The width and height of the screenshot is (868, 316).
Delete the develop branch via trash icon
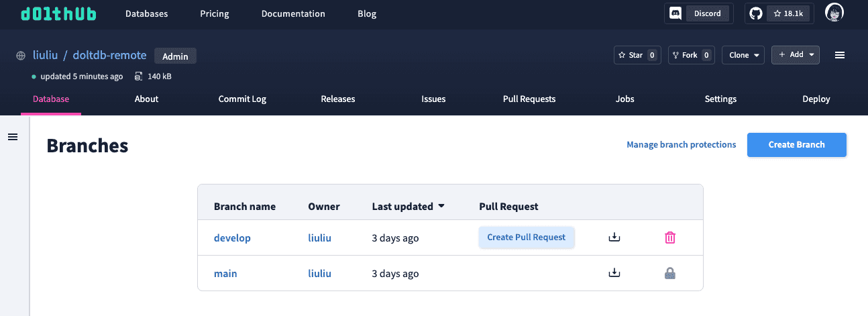point(669,238)
